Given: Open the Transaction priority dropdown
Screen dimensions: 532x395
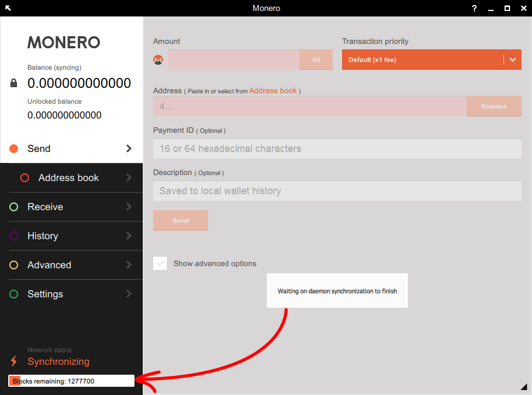Looking at the screenshot, I should pos(431,60).
